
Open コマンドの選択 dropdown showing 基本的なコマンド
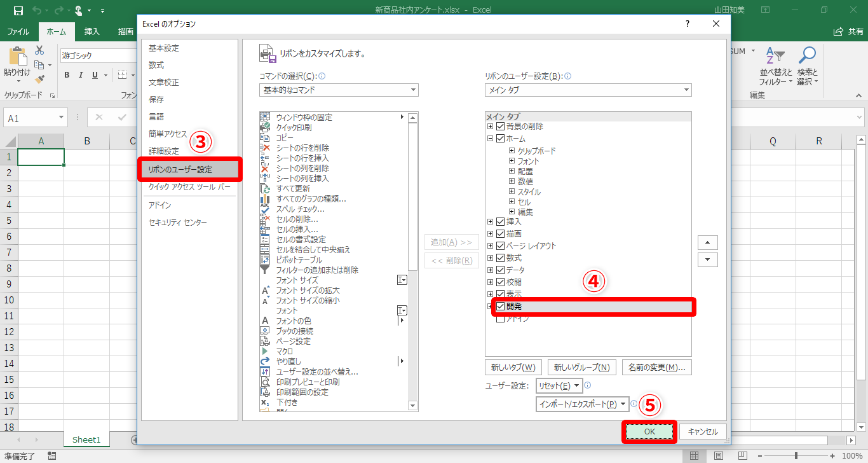339,90
